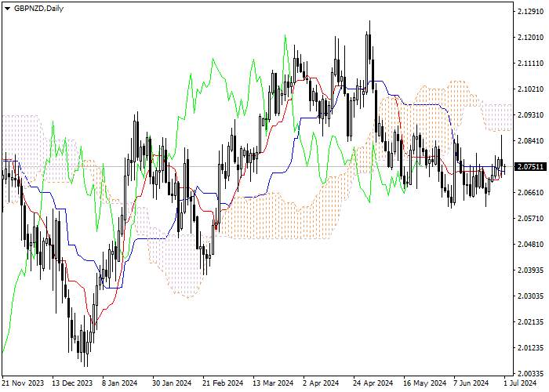Click the 2.01235 price axis label
Image resolution: width=549 pixels, height=392 pixels.
point(530,348)
